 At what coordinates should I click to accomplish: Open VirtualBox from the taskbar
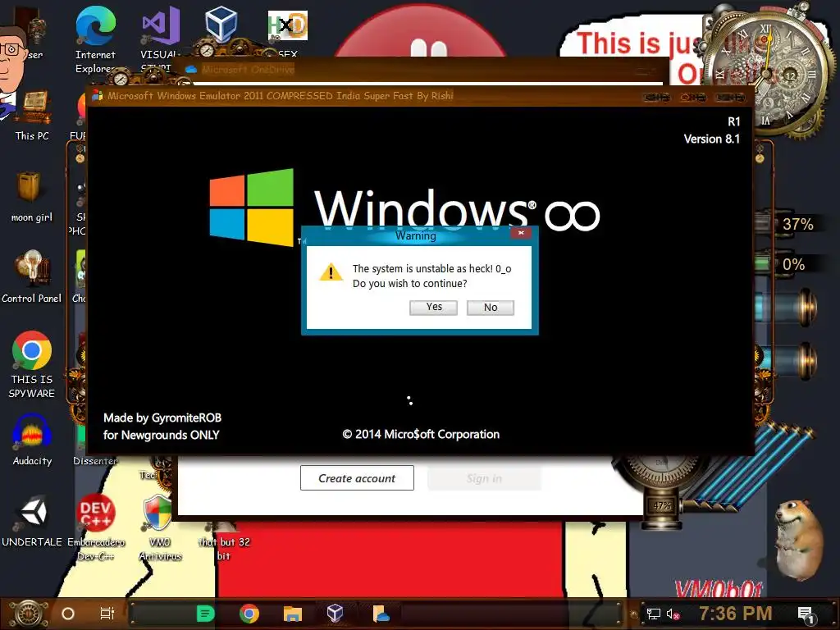(x=336, y=614)
